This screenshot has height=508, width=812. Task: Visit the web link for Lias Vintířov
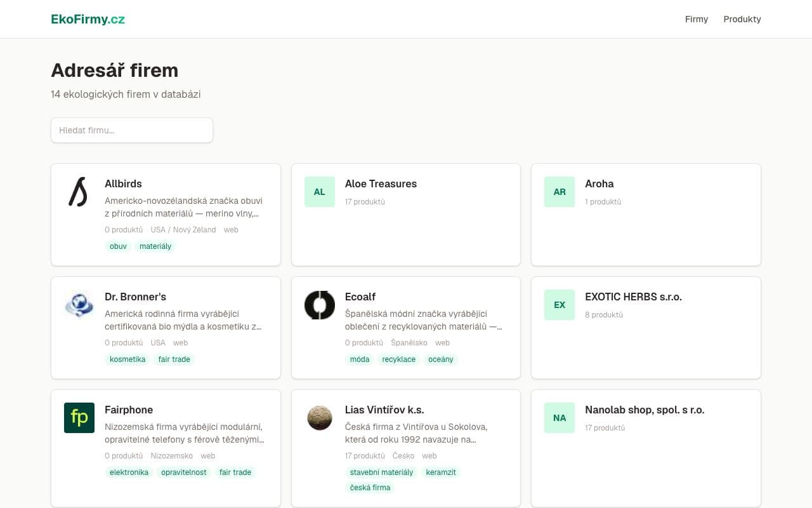(429, 456)
